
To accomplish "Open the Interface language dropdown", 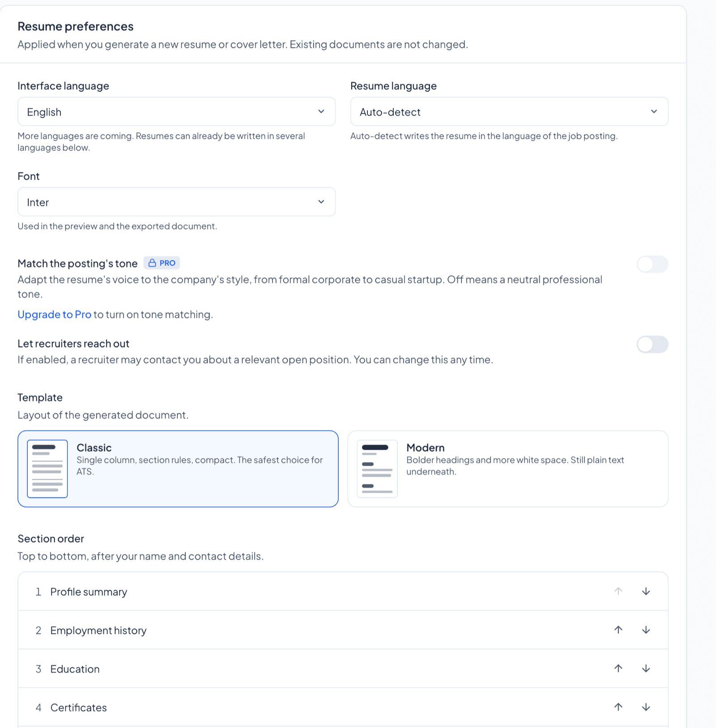I will [176, 111].
